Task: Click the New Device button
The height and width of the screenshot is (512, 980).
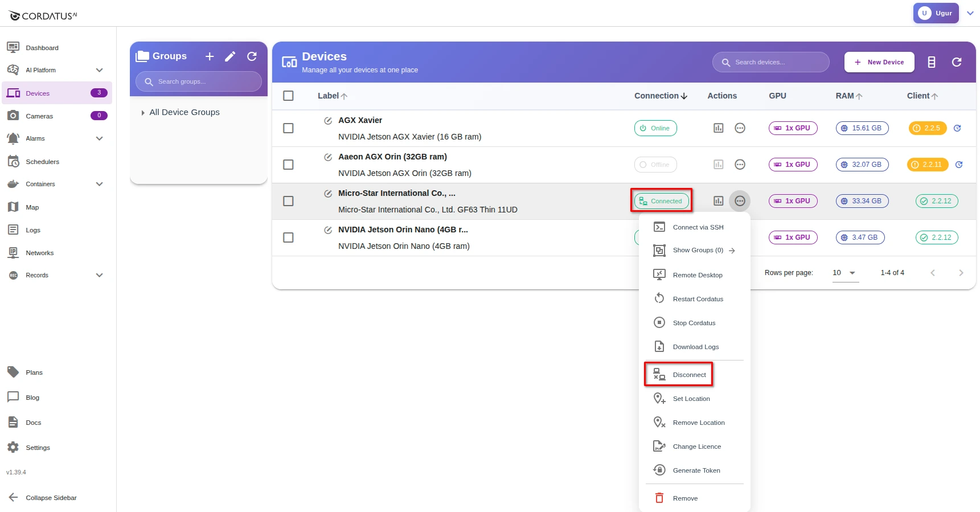Action: point(879,62)
